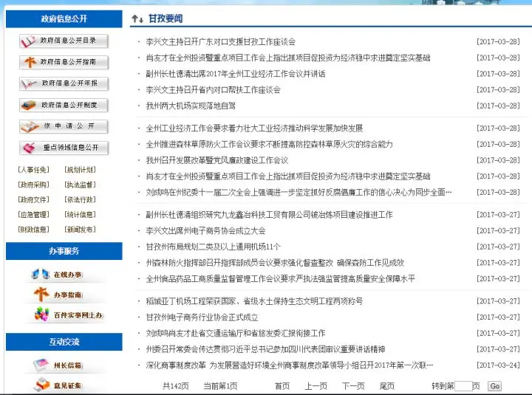The height and width of the screenshot is (395, 532).
Task: Click the Go button for page jump
Action: pos(494,386)
